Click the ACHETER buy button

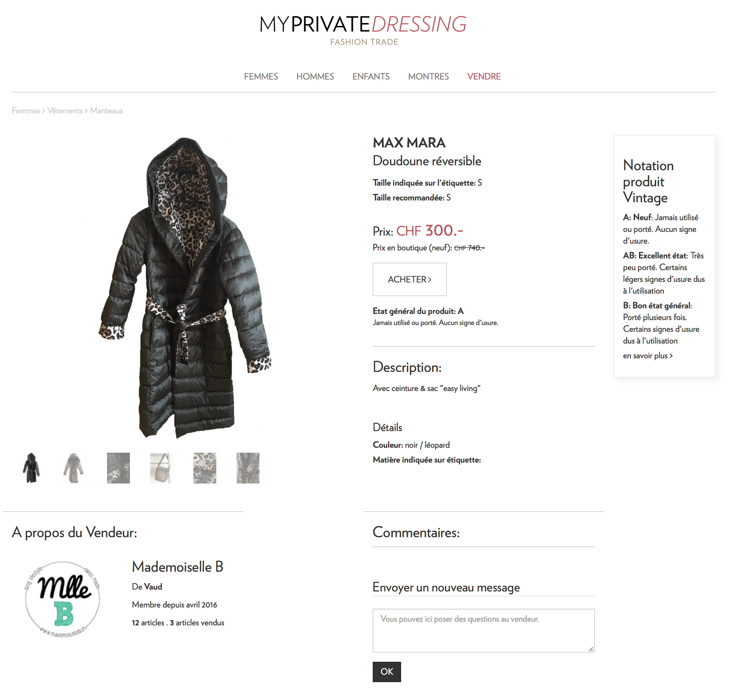coord(410,279)
